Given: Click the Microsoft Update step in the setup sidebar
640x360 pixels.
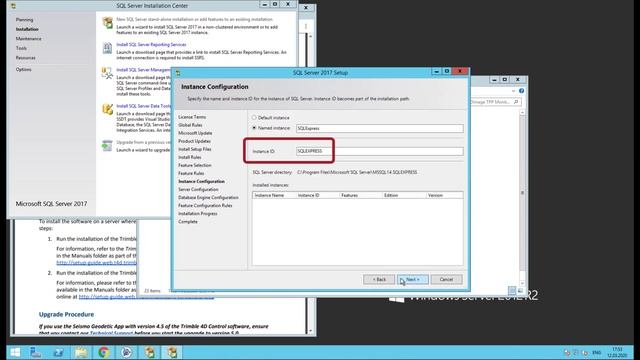Looking at the screenshot, I should click(x=195, y=133).
